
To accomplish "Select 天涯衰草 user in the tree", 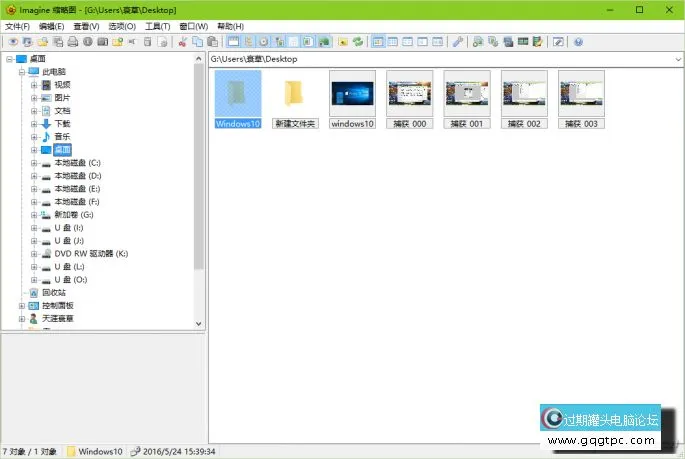I will [x=58, y=319].
